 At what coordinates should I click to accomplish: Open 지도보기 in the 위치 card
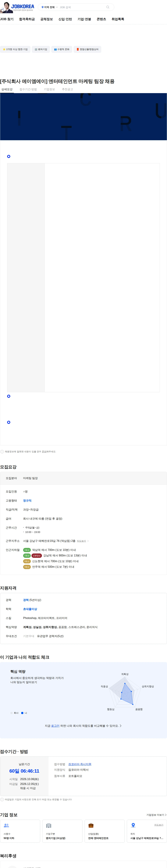(159, 825)
